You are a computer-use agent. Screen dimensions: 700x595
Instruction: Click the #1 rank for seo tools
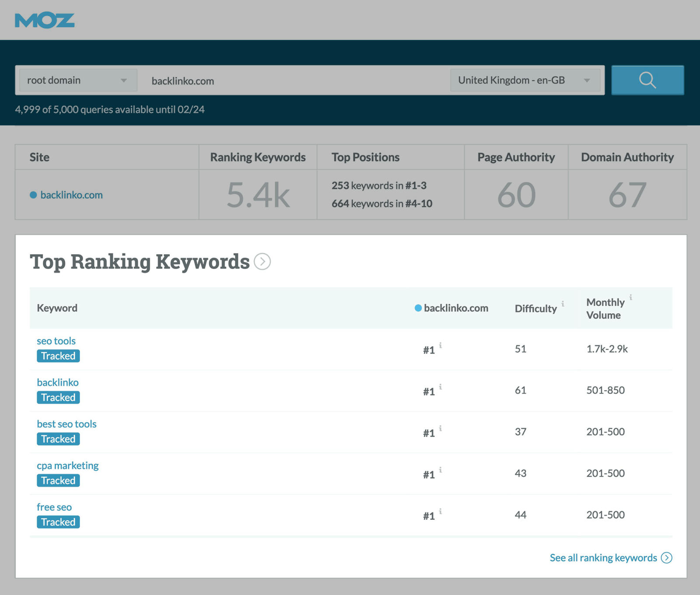pyautogui.click(x=429, y=350)
